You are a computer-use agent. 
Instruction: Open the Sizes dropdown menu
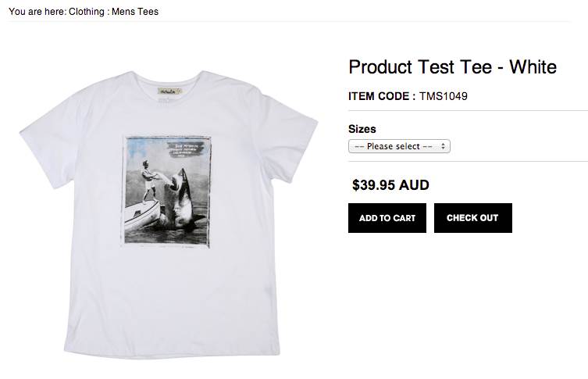click(398, 146)
